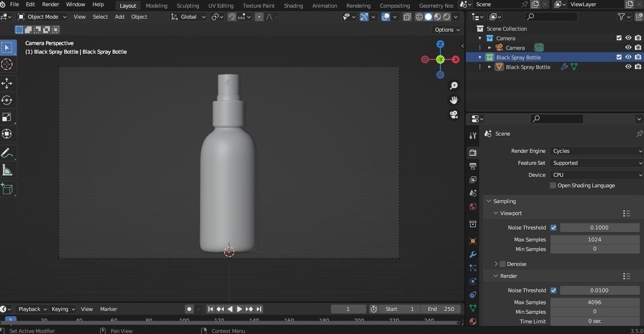Open the Scene properties tab
Screen dimensions: 644x334
[473, 193]
